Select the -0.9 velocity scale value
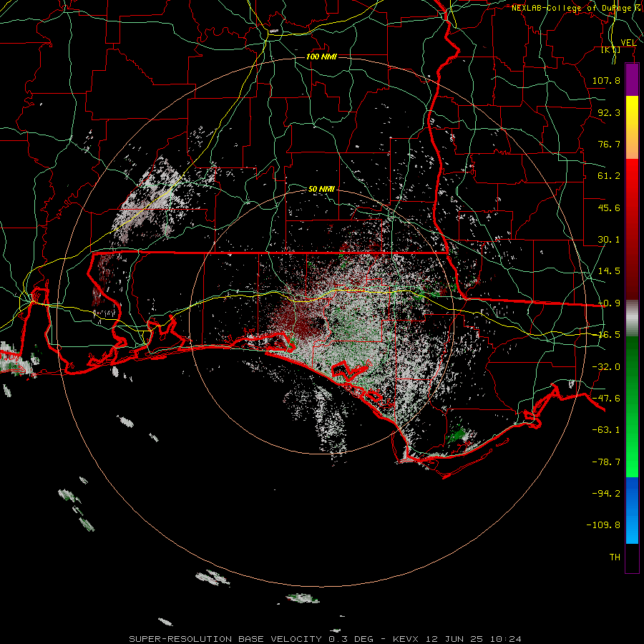Viewport: 644px width, 644px height. click(x=609, y=303)
